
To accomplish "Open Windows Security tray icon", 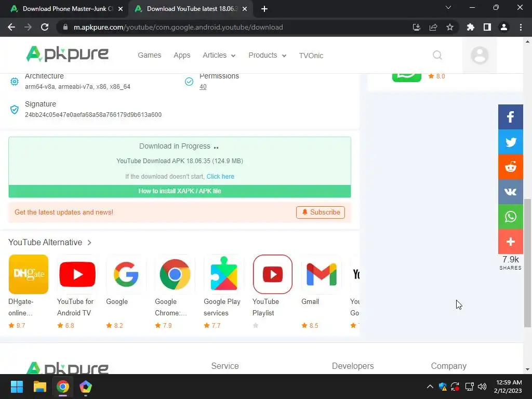I will tap(443, 387).
